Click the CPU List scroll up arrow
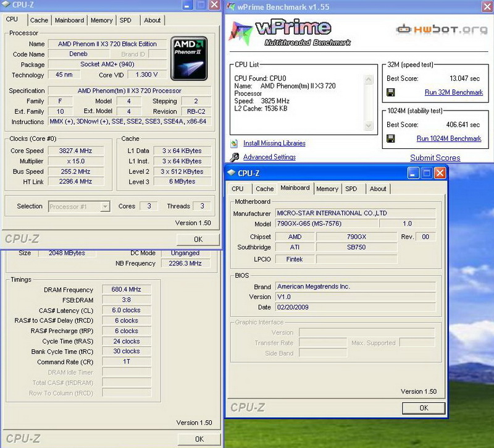 (x=368, y=80)
